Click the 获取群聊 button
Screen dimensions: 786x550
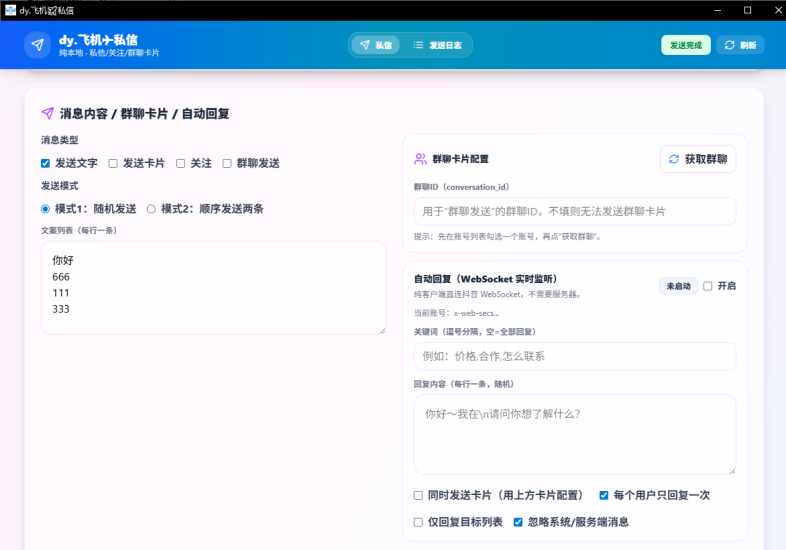[x=698, y=159]
